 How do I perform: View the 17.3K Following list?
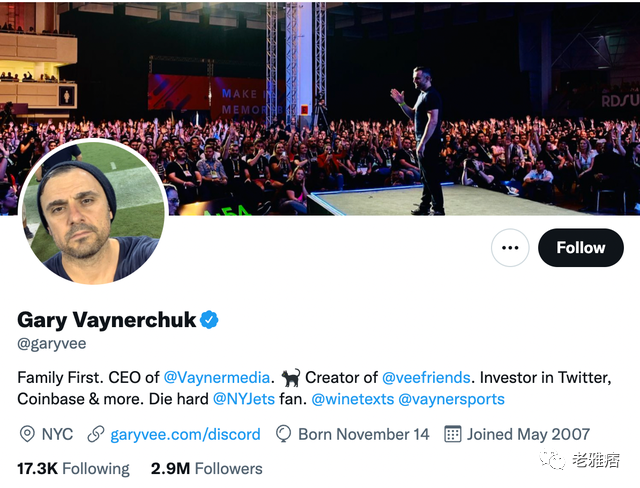pos(73,468)
